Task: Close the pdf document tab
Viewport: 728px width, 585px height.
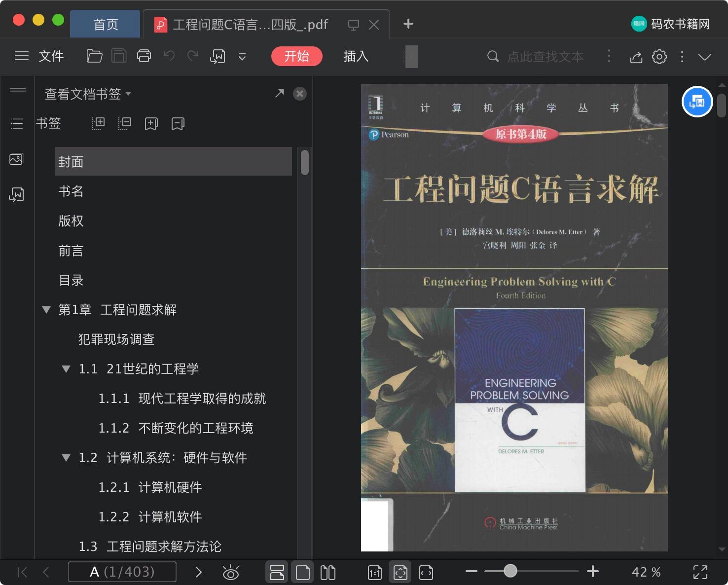Action: 374,25
